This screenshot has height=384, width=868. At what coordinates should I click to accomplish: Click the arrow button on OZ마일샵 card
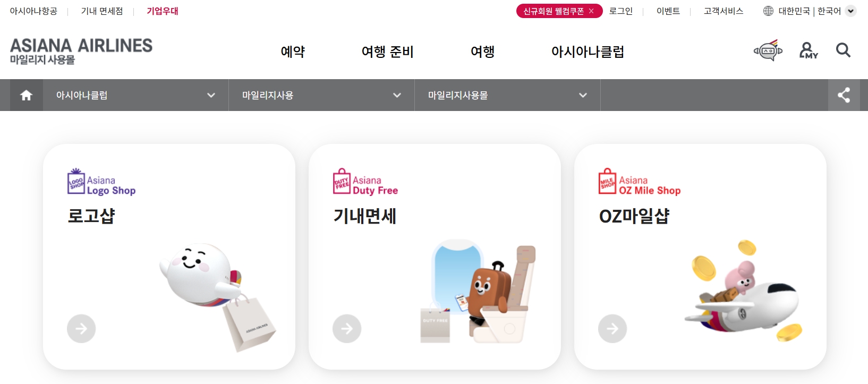point(612,329)
